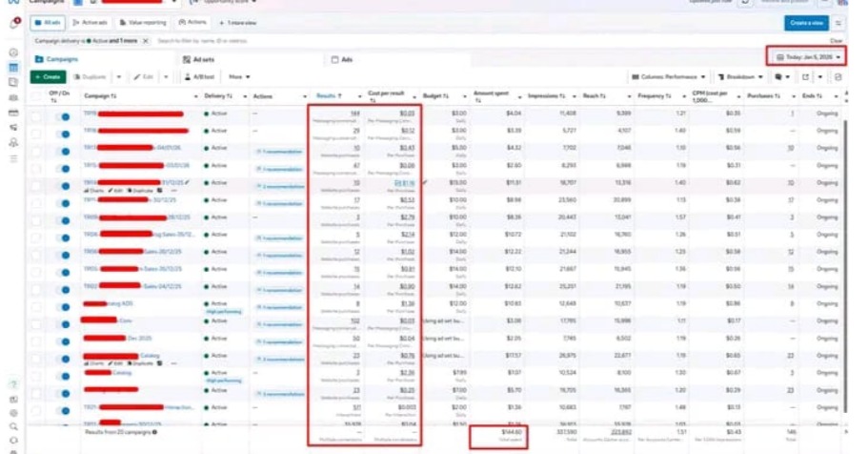
Task: Click the export icon in table toolbar
Action: pyautogui.click(x=806, y=76)
